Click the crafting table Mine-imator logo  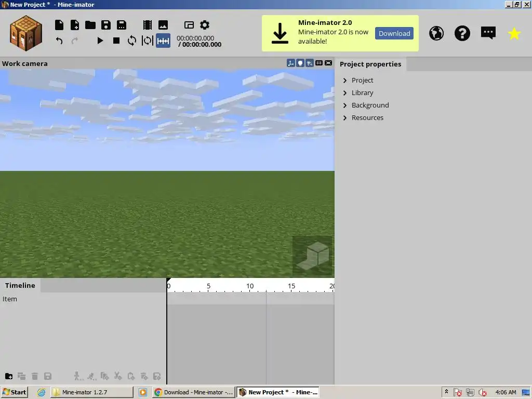[26, 33]
